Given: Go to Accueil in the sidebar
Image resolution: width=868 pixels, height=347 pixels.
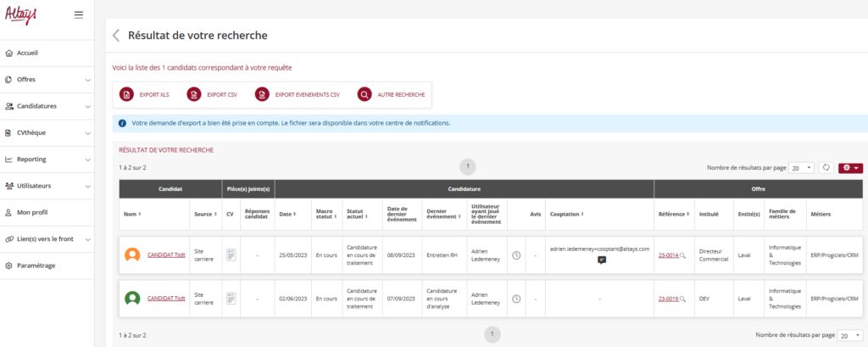Looking at the screenshot, I should (x=27, y=53).
